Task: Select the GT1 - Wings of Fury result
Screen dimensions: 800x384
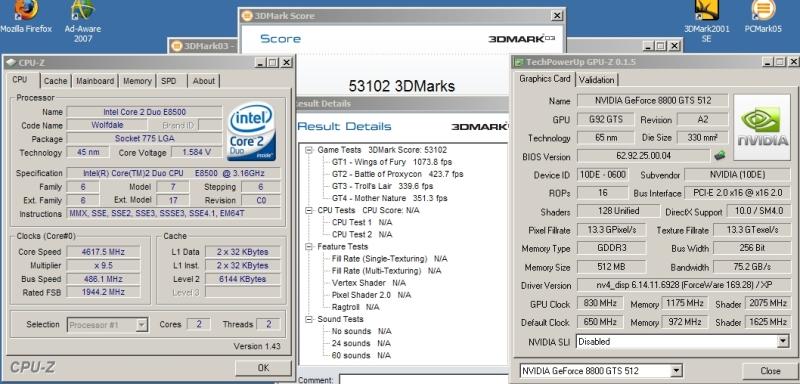Action: pyautogui.click(x=391, y=162)
